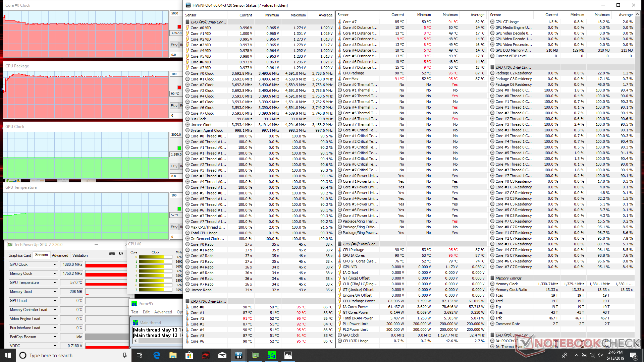Image resolution: width=644 pixels, height=362 pixels.
Task: Click the GPU-Z screenshot camera icon
Action: [112, 254]
